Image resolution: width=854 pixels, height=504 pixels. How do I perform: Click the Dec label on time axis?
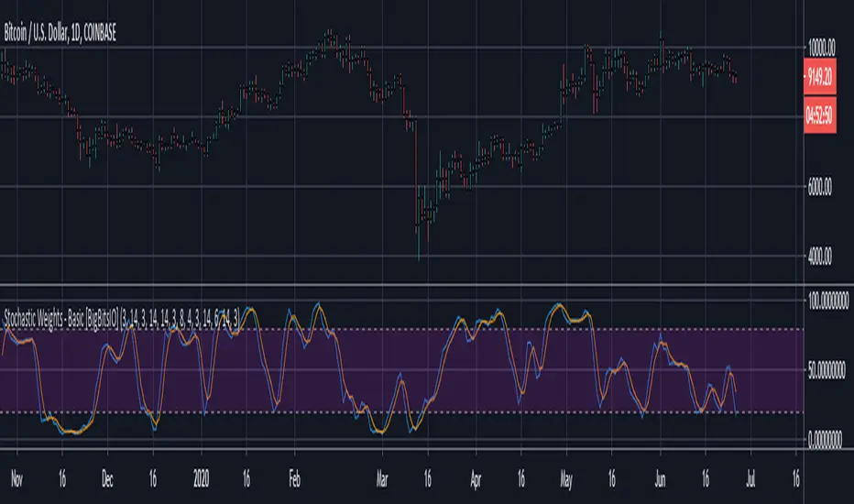tap(107, 479)
